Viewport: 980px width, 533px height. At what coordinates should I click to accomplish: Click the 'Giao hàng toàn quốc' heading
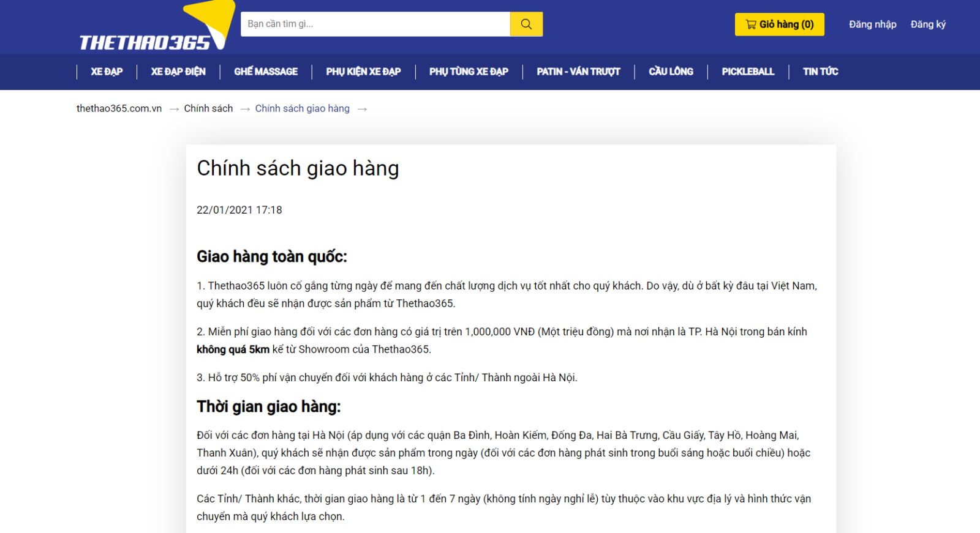[x=271, y=256]
